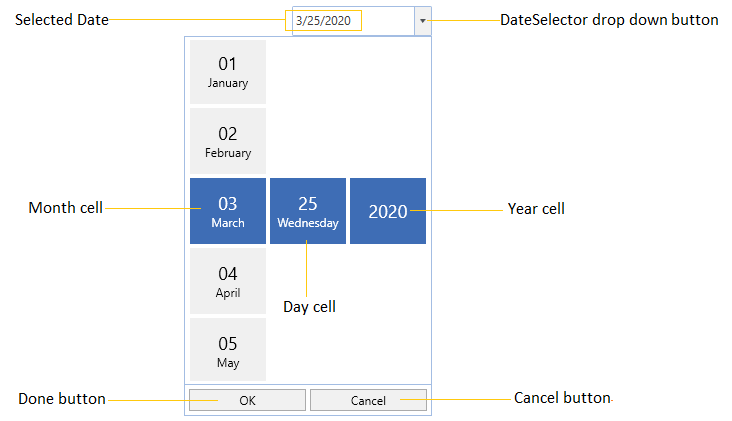Click the 25 Wednesday day cell
Screen dimensions: 732x421
pyautogui.click(x=308, y=211)
